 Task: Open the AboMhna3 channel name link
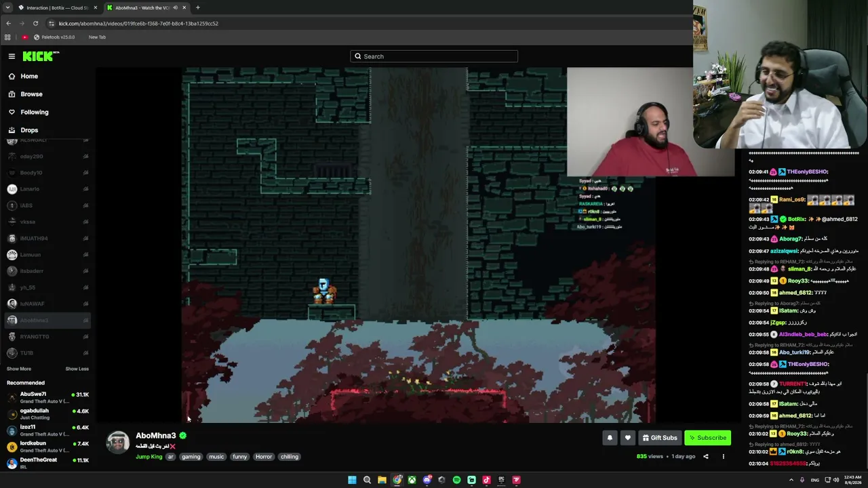(x=156, y=436)
